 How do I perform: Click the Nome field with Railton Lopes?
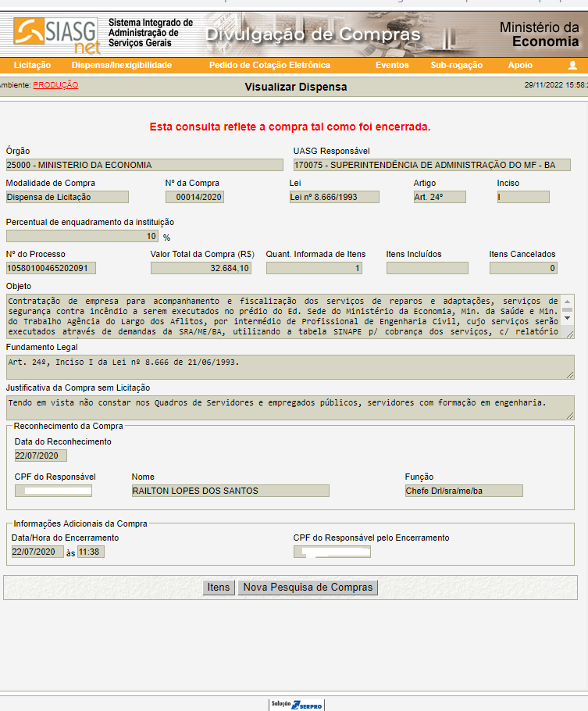tap(230, 491)
